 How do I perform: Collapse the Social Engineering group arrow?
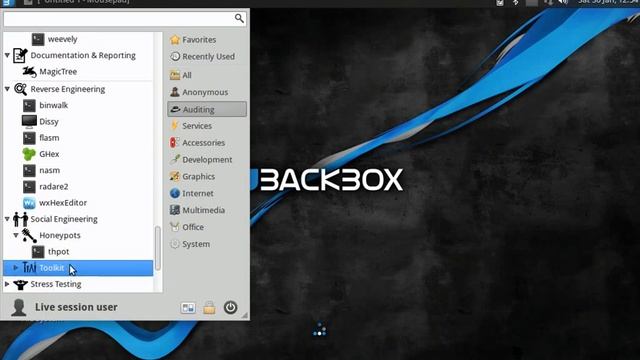7,219
